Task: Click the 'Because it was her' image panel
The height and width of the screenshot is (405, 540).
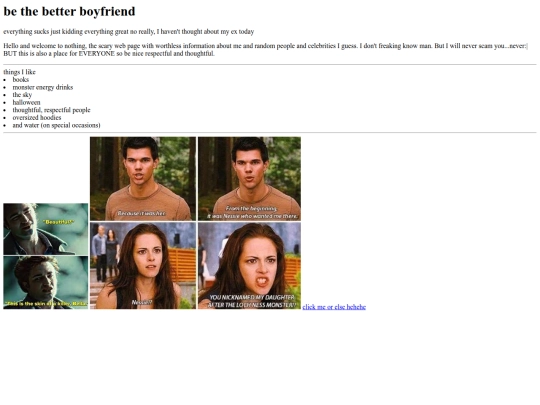Action: 143,179
